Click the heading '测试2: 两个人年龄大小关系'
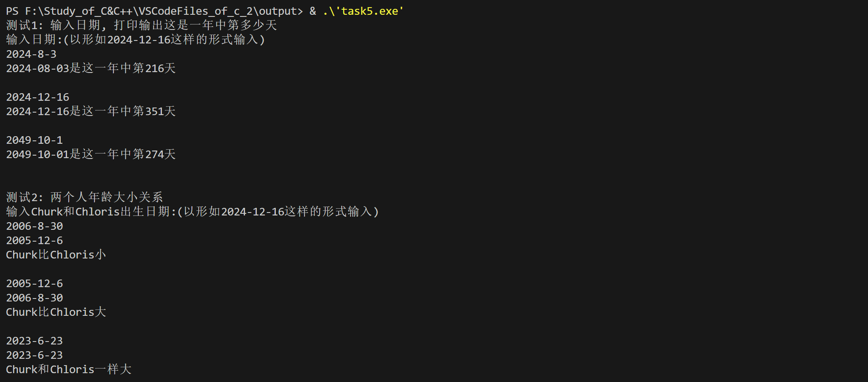The width and height of the screenshot is (868, 382). [x=84, y=197]
